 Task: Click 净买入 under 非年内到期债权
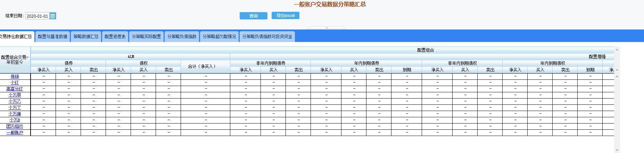(x=437, y=70)
